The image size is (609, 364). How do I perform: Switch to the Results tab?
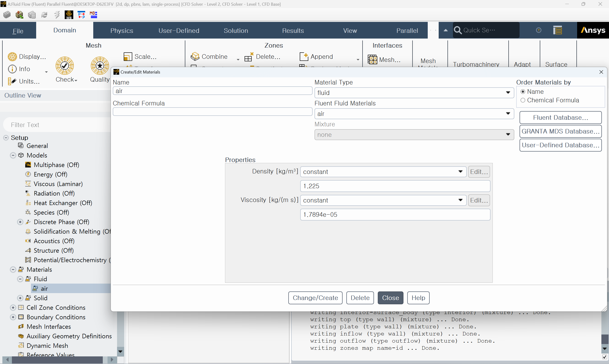coord(293,31)
